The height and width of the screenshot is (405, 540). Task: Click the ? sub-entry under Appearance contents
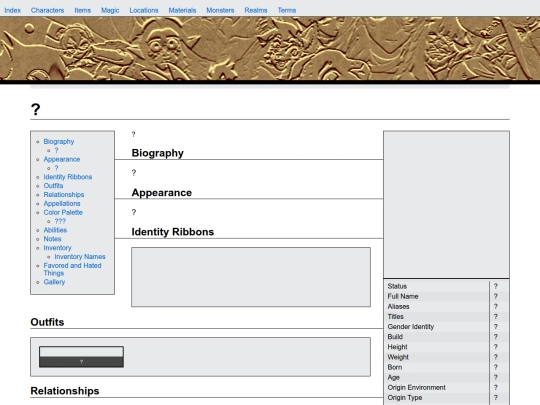pyautogui.click(x=56, y=168)
